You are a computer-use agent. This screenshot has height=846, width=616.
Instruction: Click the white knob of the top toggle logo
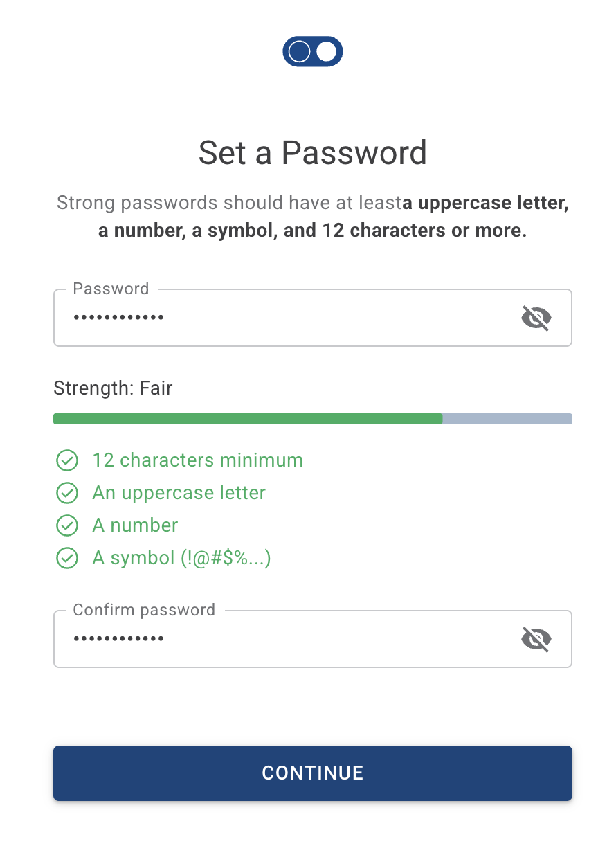326,52
